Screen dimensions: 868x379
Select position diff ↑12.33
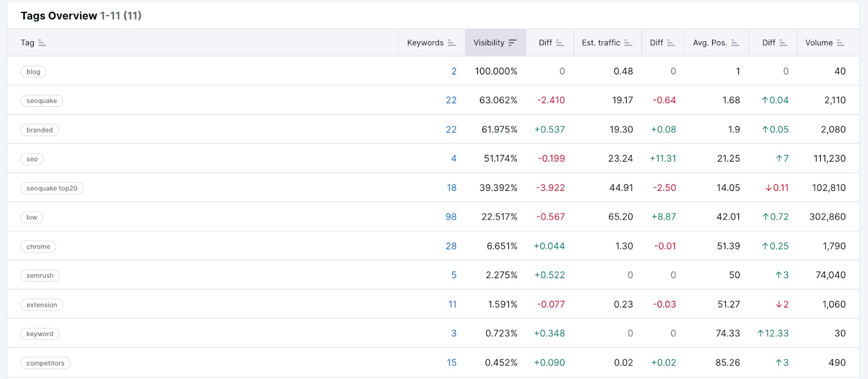773,333
